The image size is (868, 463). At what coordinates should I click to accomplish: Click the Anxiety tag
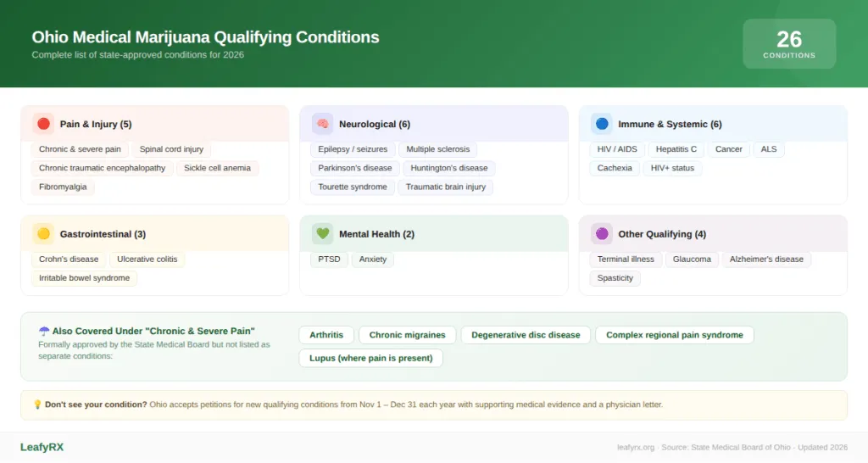pos(373,259)
